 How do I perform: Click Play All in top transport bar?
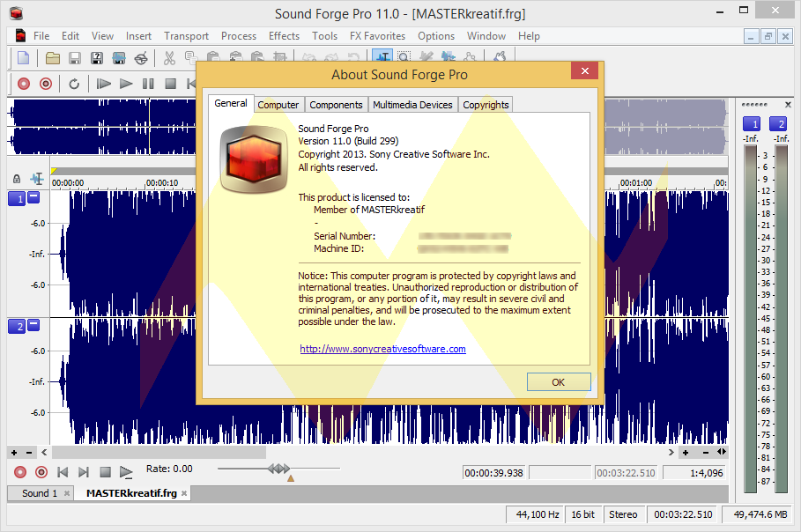click(x=104, y=84)
